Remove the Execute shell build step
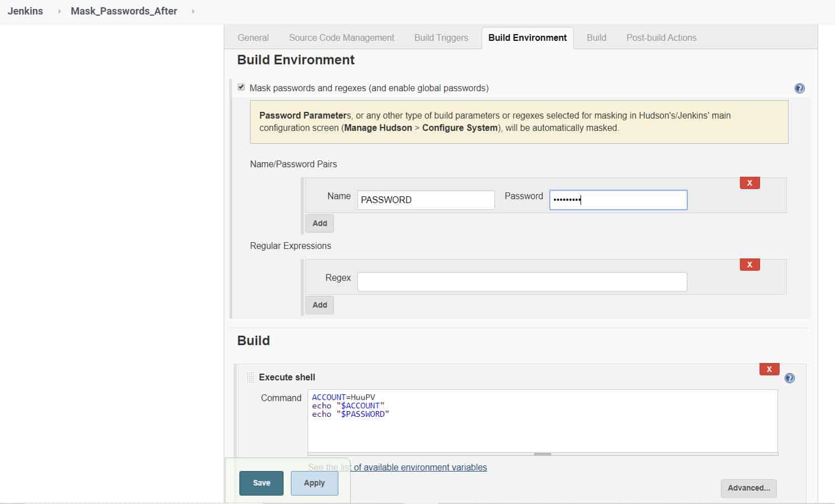 (x=769, y=369)
